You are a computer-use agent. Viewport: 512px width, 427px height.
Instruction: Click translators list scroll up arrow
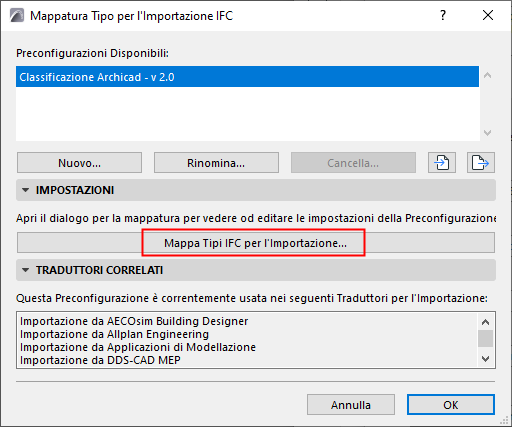click(486, 322)
